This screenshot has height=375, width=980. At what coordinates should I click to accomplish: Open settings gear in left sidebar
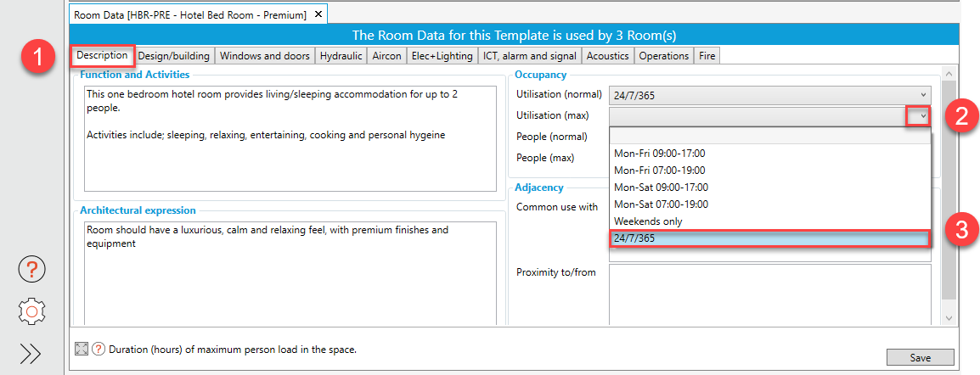[x=31, y=311]
